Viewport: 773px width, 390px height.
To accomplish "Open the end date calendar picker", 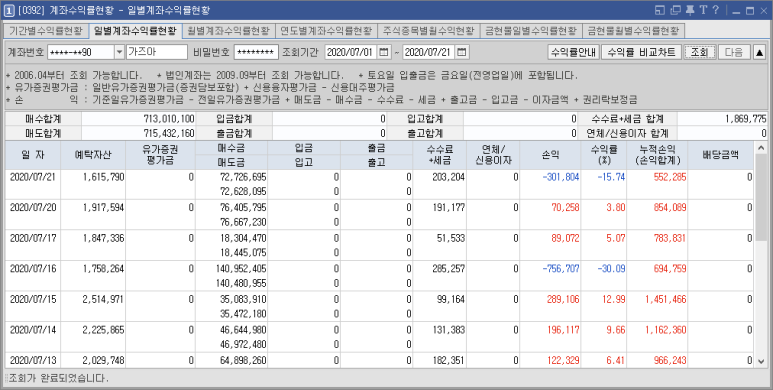I will click(x=461, y=52).
